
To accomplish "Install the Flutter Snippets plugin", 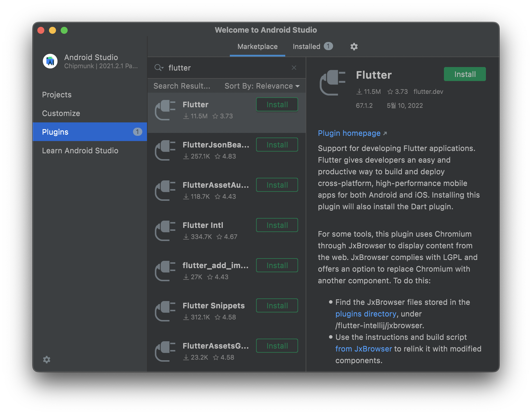I will pyautogui.click(x=277, y=306).
